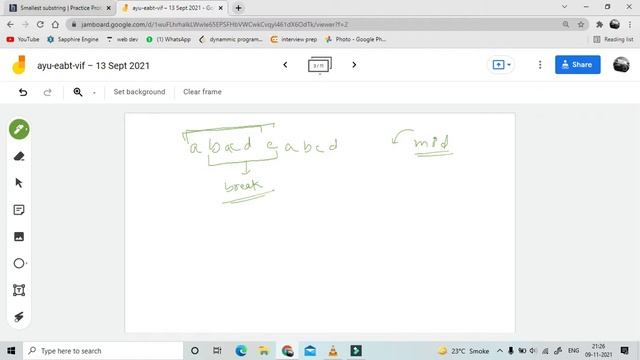Viewport: 640px width, 360px height.
Task: Open a new browser tab
Action: [238, 8]
